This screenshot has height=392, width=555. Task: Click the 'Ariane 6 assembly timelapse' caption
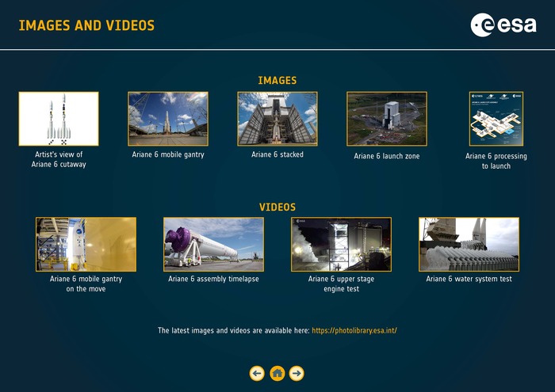(213, 279)
